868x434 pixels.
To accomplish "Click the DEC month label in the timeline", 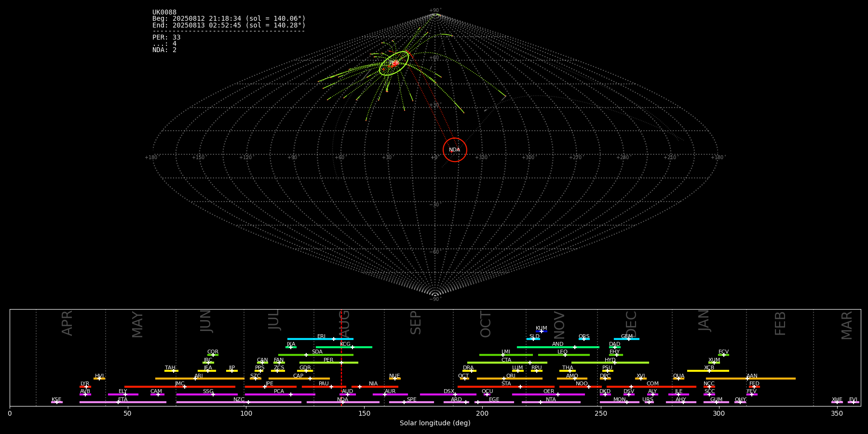I will coord(631,324).
